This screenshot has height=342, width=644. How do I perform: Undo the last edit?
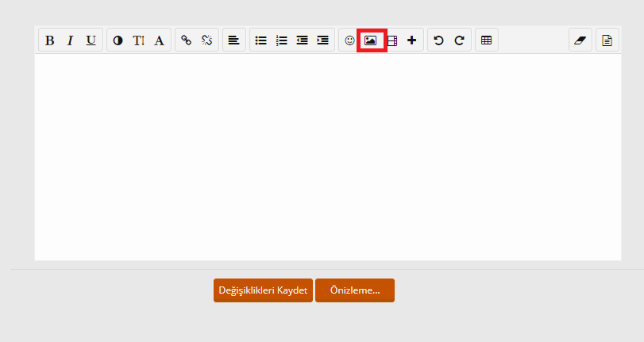click(438, 40)
